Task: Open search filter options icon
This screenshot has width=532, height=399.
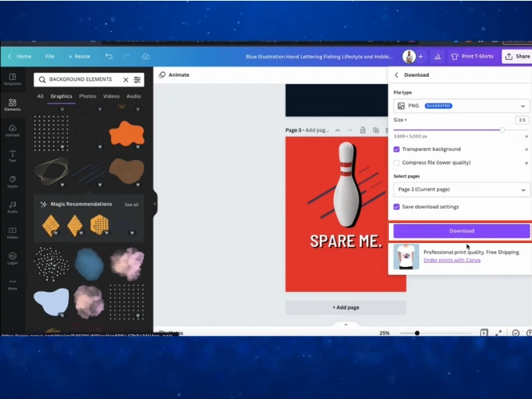Action: (x=138, y=80)
